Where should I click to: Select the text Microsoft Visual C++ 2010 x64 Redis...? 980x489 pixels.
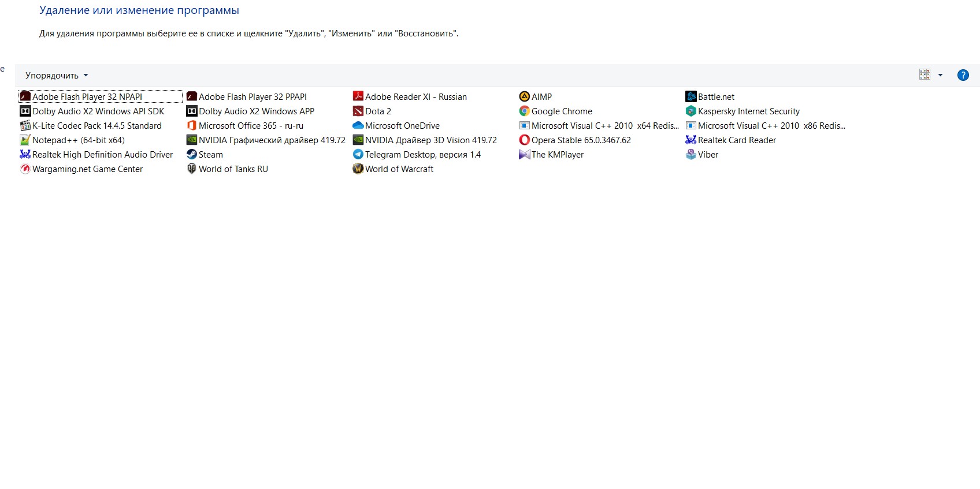(605, 126)
